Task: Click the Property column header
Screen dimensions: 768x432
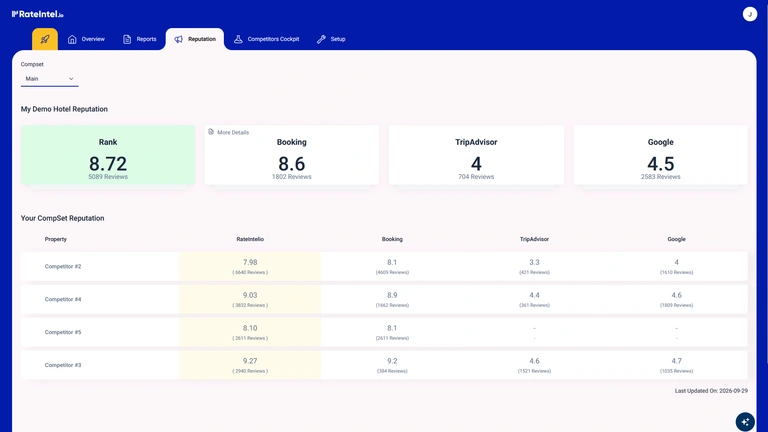Action: coord(56,239)
